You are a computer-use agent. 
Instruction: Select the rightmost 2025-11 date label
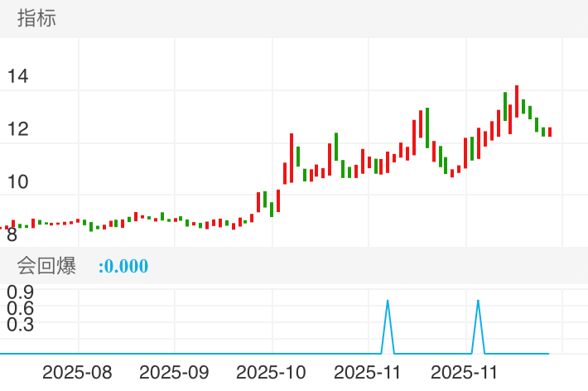tap(466, 372)
